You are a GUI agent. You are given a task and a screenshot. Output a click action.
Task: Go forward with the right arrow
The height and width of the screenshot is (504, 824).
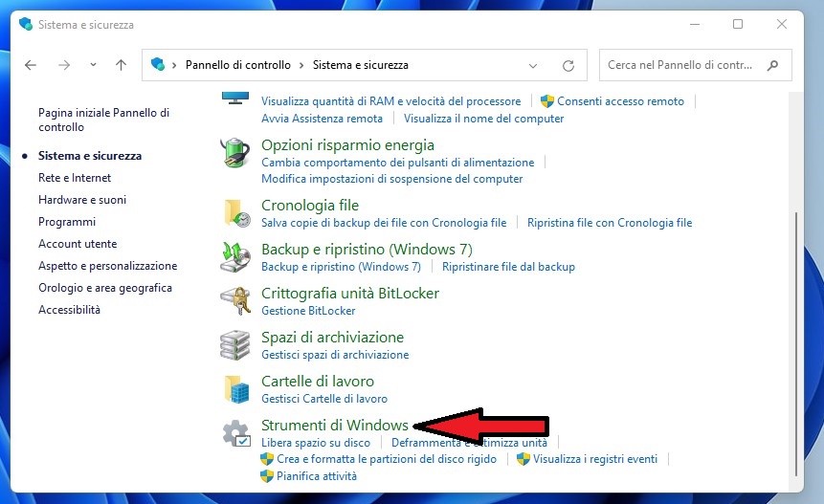coord(64,65)
